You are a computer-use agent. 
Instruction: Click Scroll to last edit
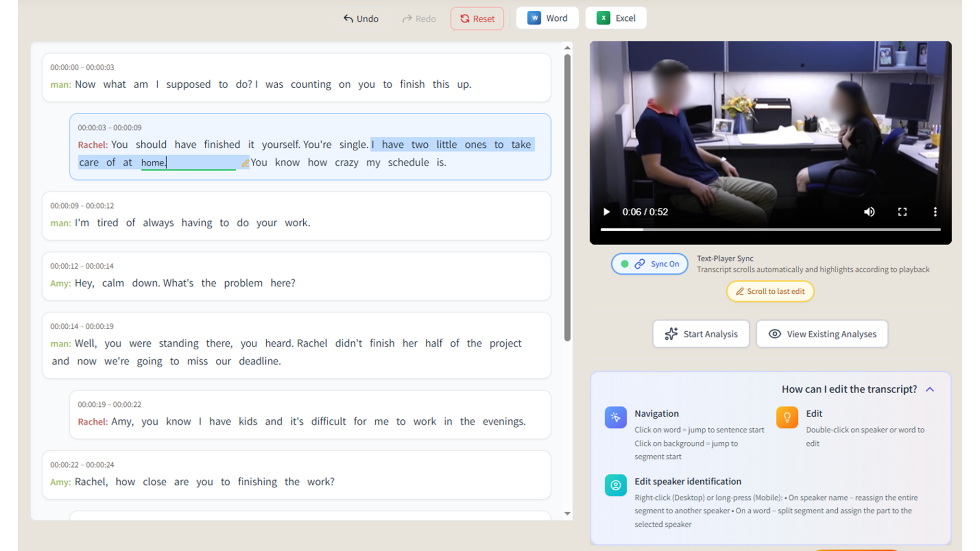pyautogui.click(x=770, y=291)
